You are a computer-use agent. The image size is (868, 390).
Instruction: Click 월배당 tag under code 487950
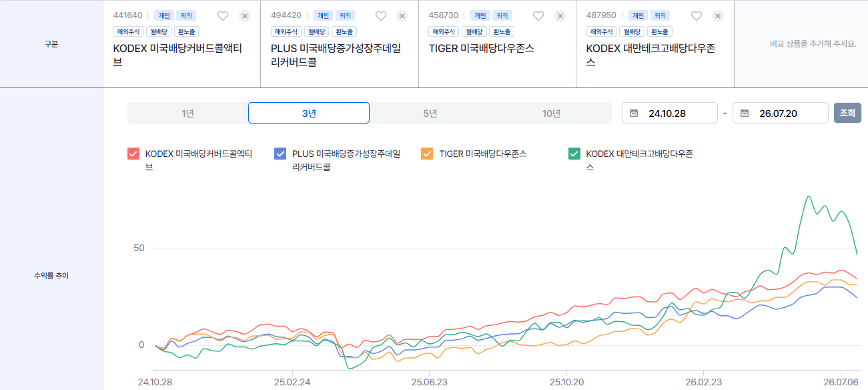click(x=632, y=31)
